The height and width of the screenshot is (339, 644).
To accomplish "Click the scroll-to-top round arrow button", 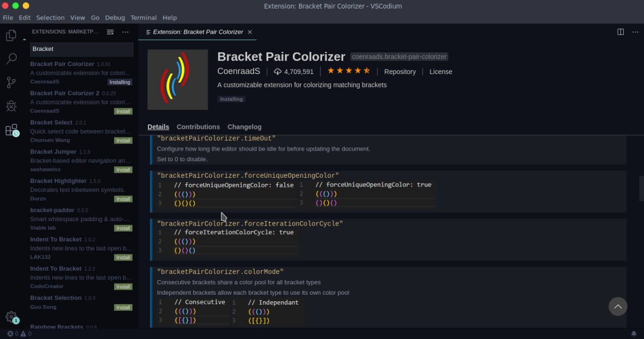I will [618, 306].
